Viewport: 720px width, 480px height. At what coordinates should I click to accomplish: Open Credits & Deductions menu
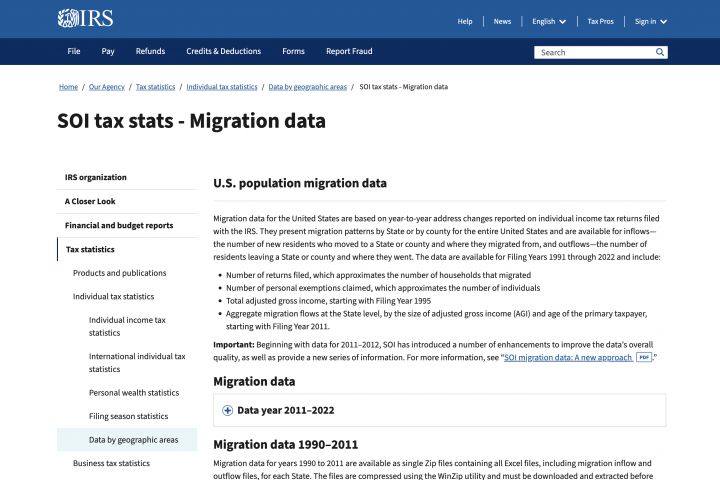pos(224,51)
